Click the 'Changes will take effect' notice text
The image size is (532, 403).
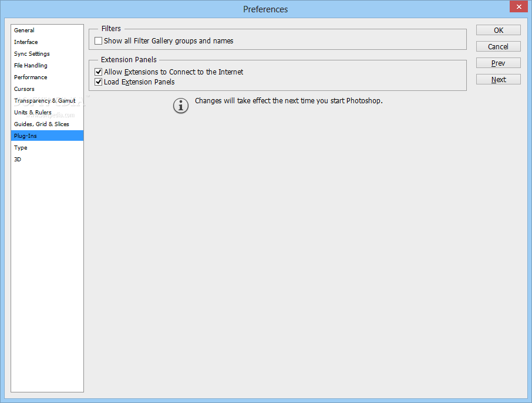pyautogui.click(x=289, y=101)
